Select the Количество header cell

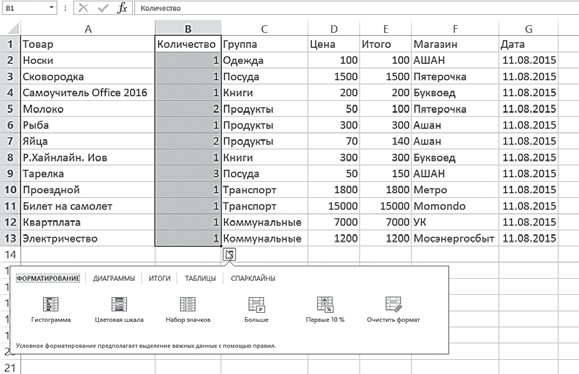pyautogui.click(x=188, y=44)
